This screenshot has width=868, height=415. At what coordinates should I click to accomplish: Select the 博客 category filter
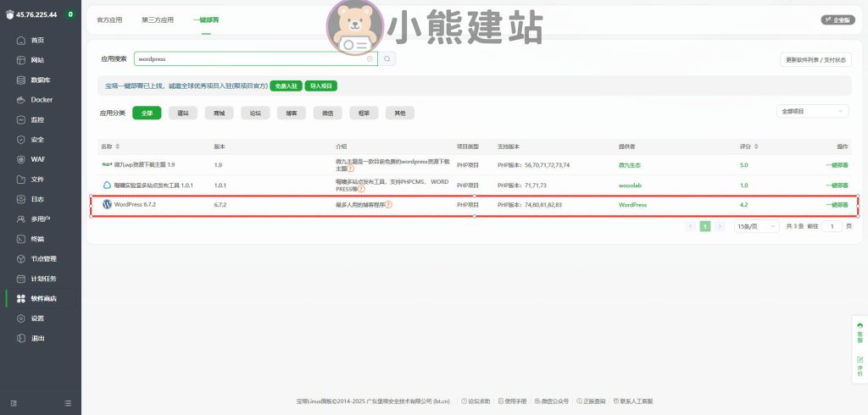pos(291,113)
